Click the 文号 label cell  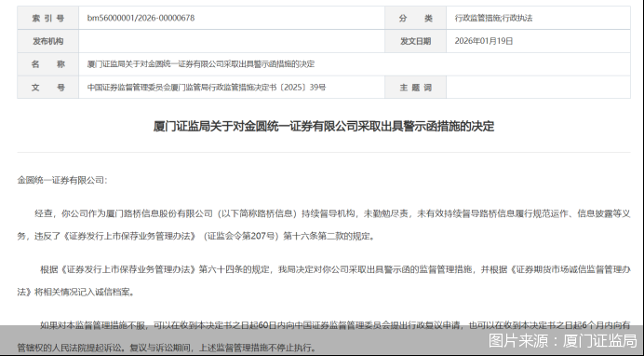tap(48, 88)
